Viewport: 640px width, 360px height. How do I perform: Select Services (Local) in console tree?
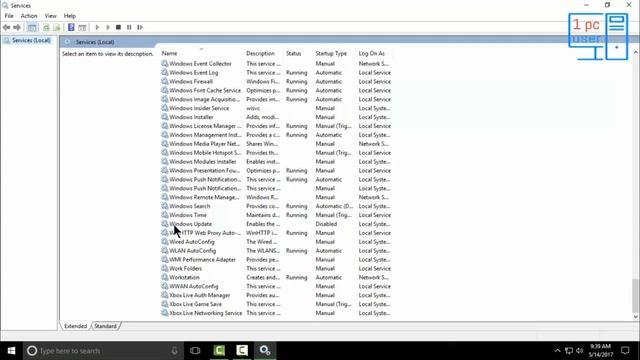pos(31,40)
